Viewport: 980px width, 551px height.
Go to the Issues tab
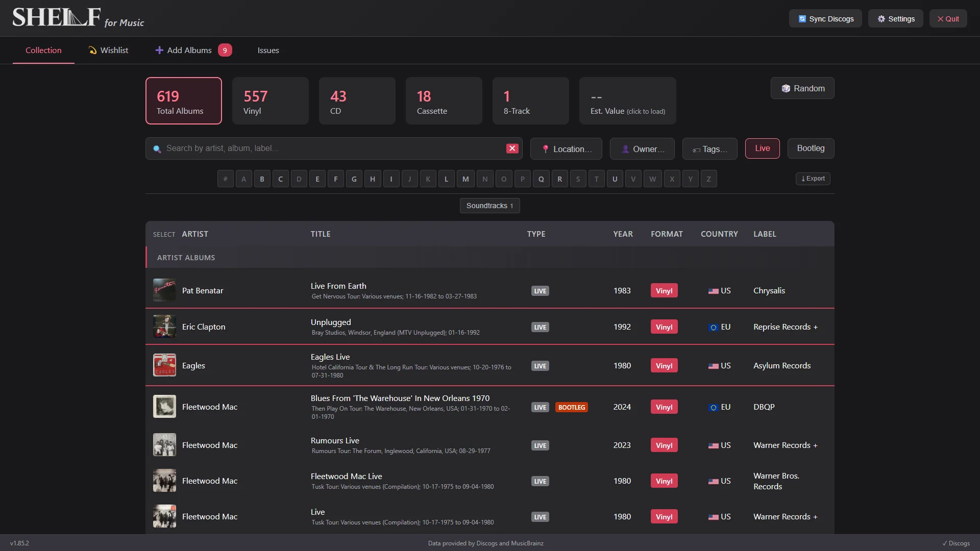click(x=268, y=50)
